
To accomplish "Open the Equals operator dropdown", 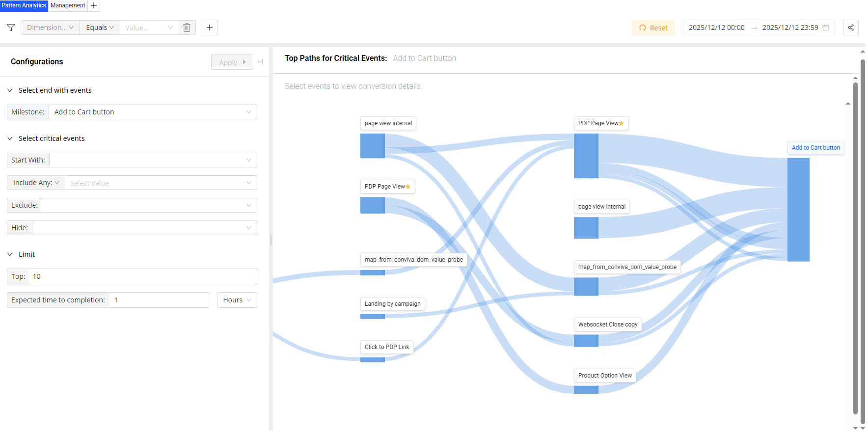I will point(100,27).
